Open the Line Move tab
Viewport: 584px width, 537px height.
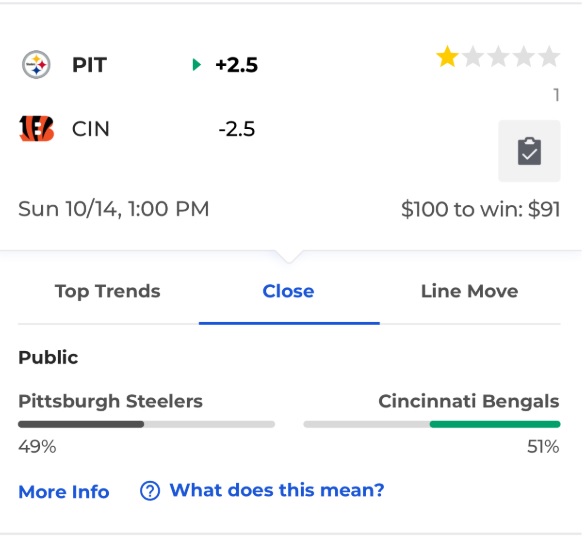coord(470,291)
